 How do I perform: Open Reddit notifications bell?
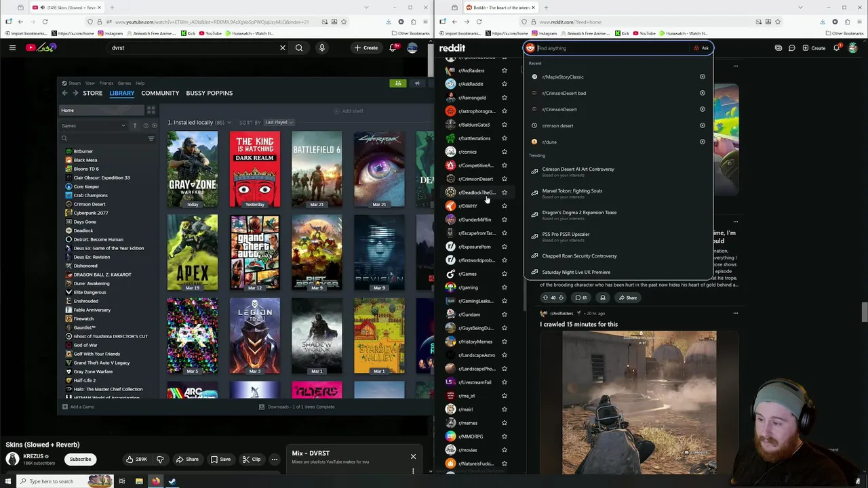(x=837, y=48)
